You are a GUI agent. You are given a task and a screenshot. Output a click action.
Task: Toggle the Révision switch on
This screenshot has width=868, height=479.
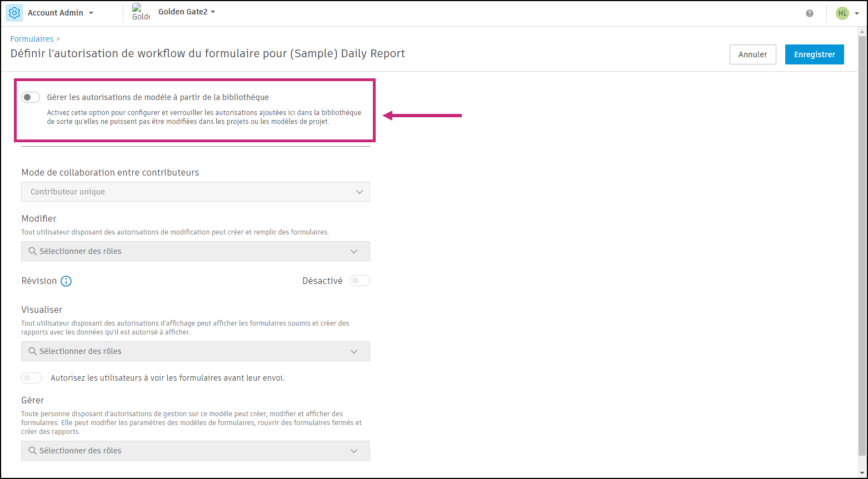[x=360, y=281]
